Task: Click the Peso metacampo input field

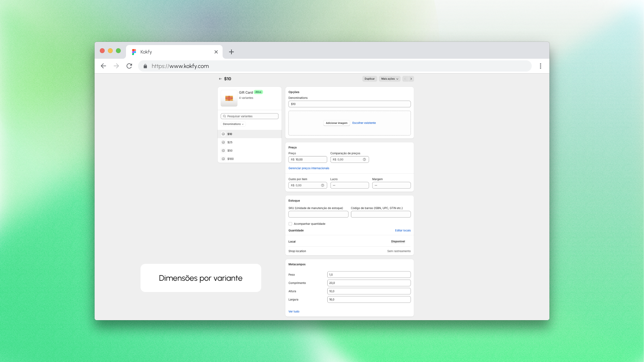Action: tap(369, 274)
